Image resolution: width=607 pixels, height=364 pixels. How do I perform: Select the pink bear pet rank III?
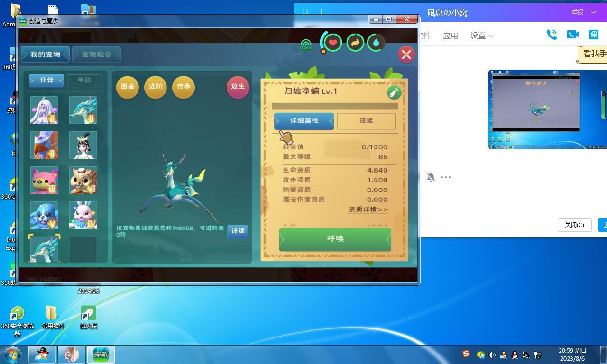tap(45, 180)
